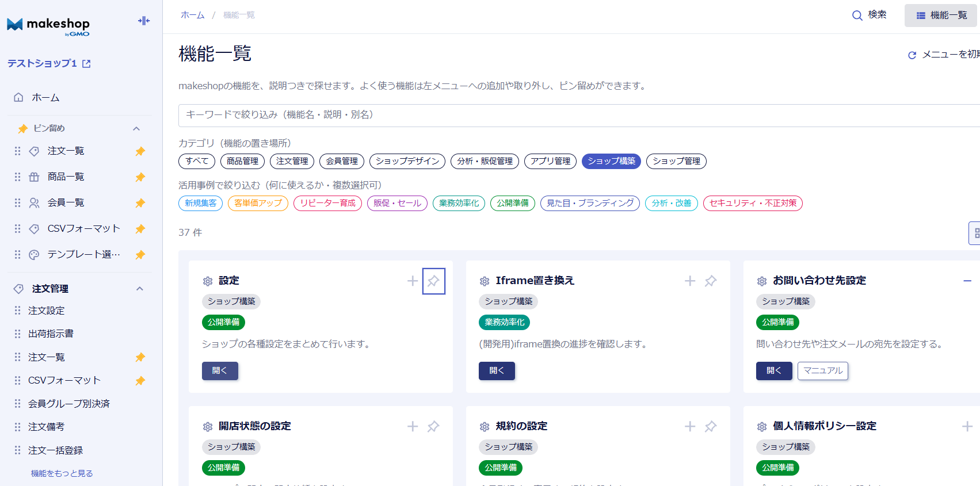Select the 商品管理 category chip
Screen dimensions: 980x486
(242, 161)
